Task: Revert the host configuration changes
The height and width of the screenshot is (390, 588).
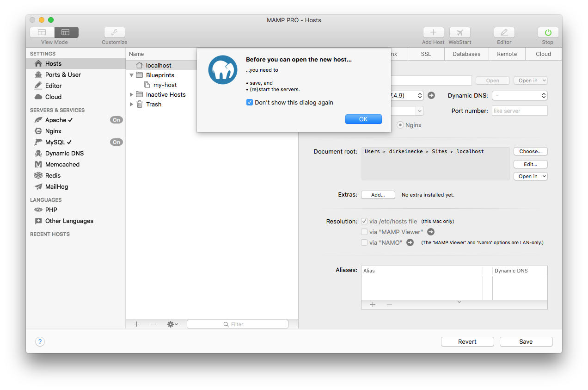Action: coord(467,341)
